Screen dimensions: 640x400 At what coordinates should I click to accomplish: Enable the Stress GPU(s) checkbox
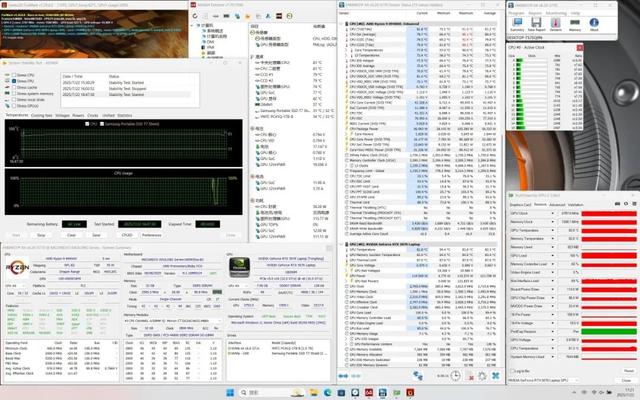pyautogui.click(x=14, y=106)
